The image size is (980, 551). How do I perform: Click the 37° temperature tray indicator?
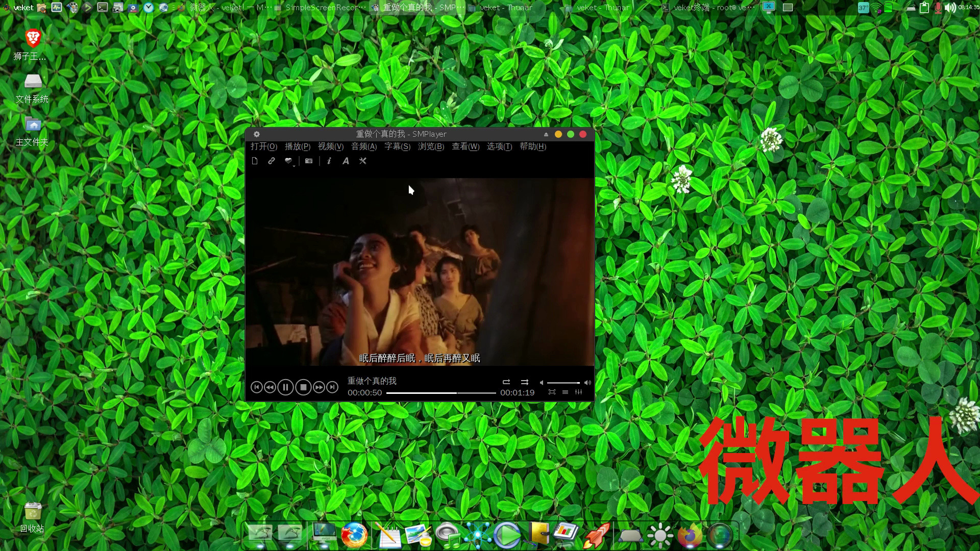863,8
